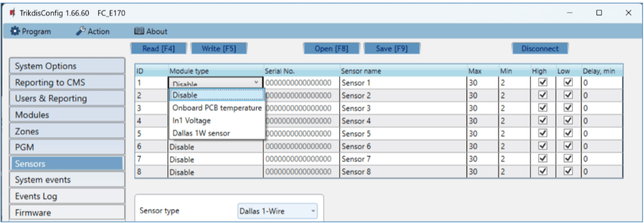Click the Save [F9] button
This screenshot has height=223, width=644.
(391, 48)
